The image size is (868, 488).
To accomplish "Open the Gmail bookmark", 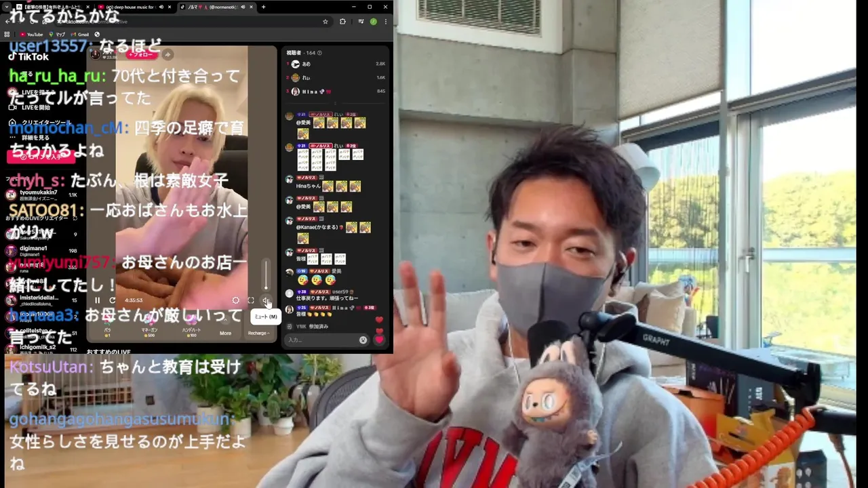I will (x=79, y=35).
